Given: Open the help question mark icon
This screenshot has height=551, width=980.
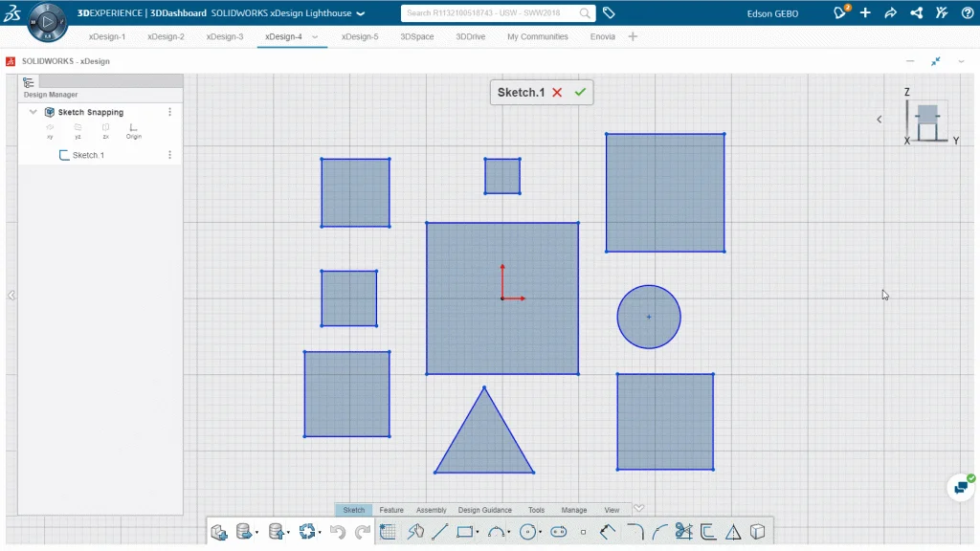Looking at the screenshot, I should (967, 12).
